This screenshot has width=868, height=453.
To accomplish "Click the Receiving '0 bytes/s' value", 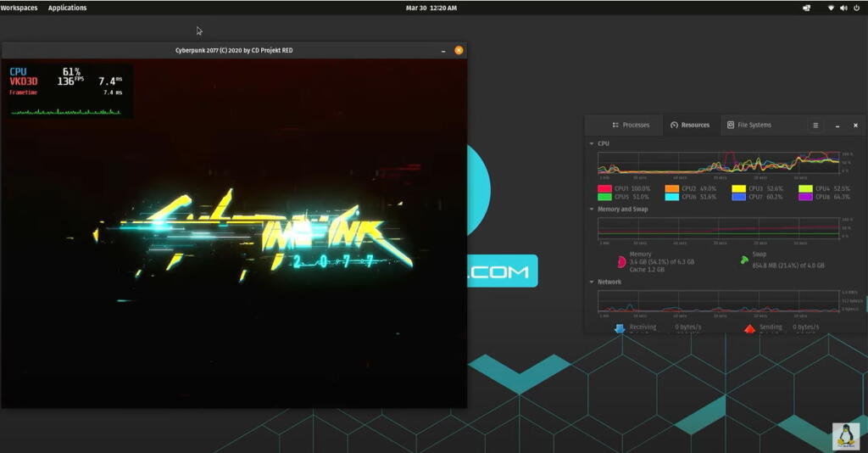I will 687,327.
